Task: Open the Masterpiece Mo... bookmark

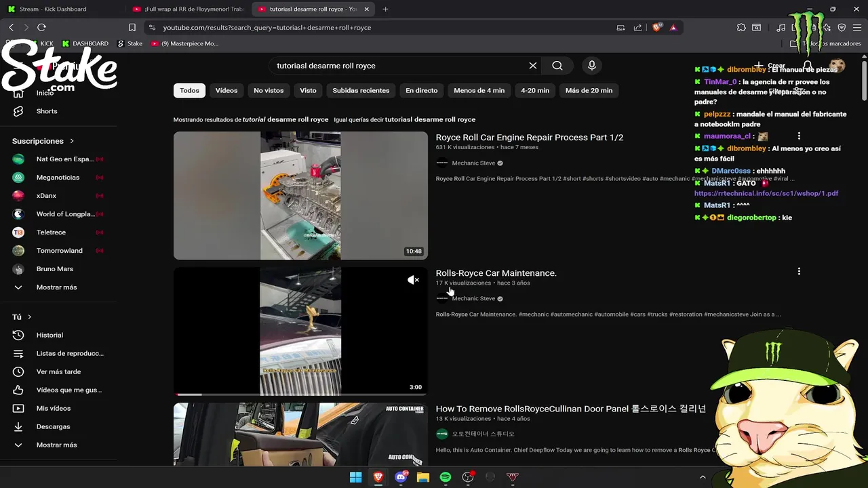Action: (184, 43)
